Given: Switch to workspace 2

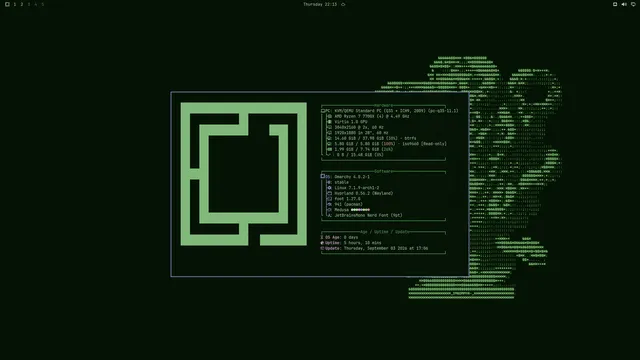Looking at the screenshot, I should tap(22, 4).
